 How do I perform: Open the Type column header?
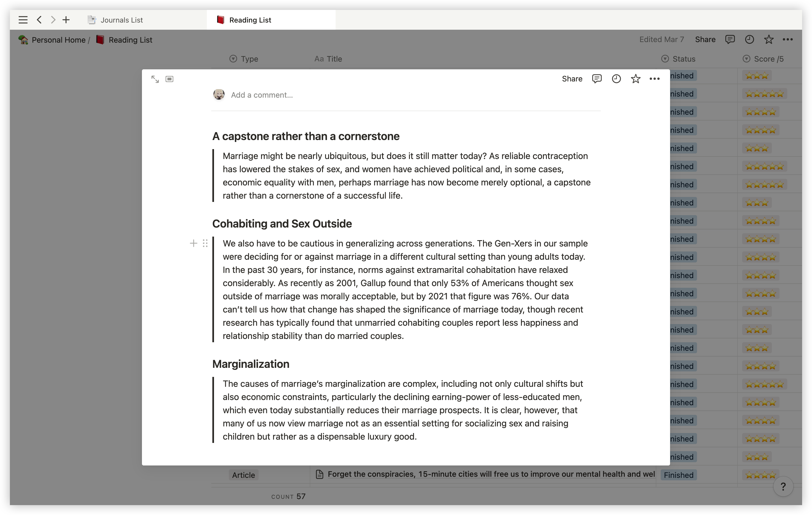[244, 59]
